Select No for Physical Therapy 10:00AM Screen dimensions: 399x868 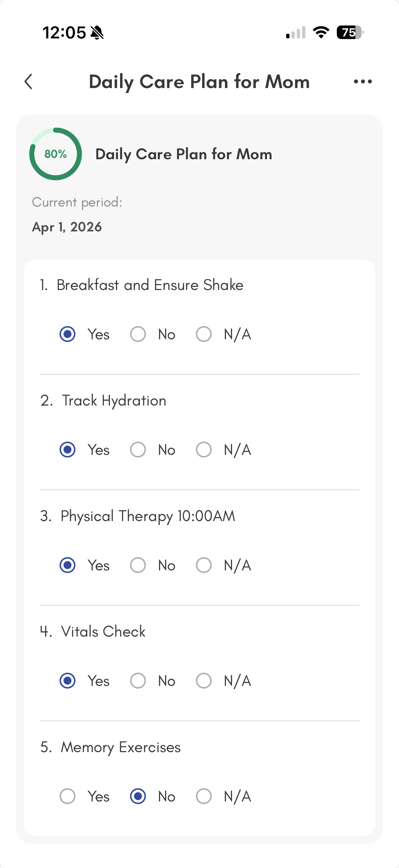(x=138, y=565)
